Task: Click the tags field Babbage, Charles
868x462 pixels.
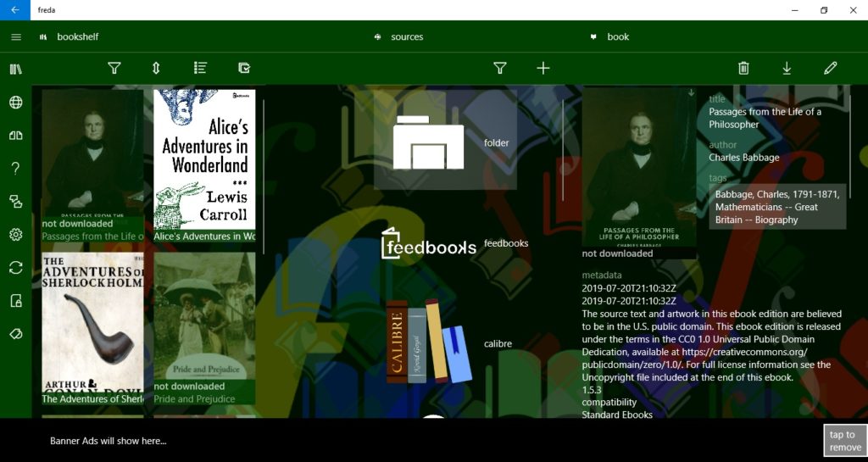Action: 777,207
